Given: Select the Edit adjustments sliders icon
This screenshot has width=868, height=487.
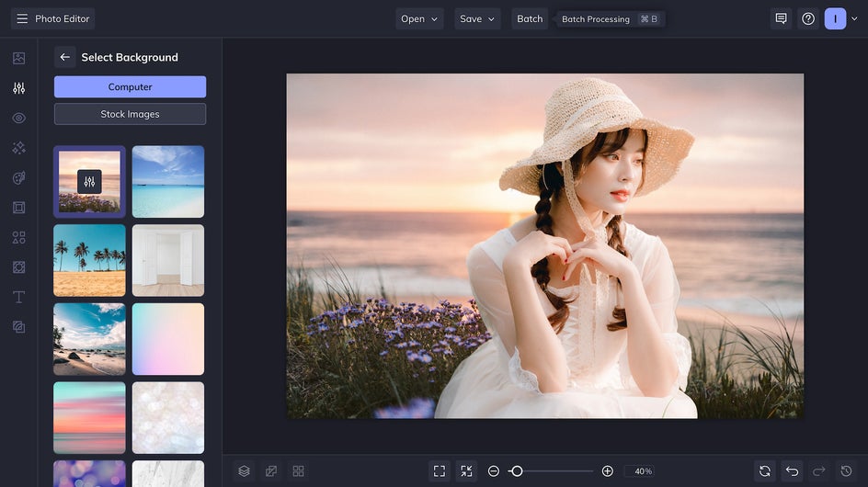Looking at the screenshot, I should [x=18, y=88].
